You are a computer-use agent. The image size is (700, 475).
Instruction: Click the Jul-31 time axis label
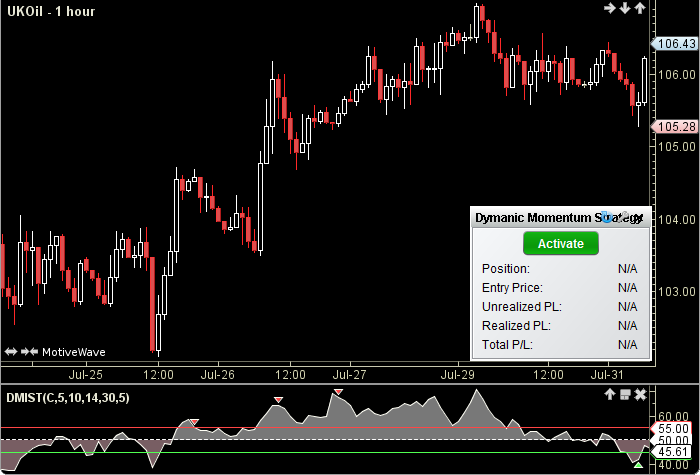[x=606, y=375]
